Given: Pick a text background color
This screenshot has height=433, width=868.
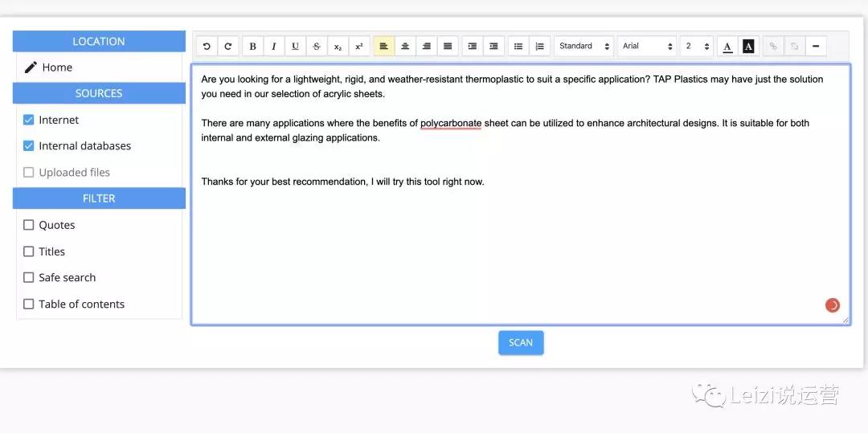Looking at the screenshot, I should coord(748,47).
